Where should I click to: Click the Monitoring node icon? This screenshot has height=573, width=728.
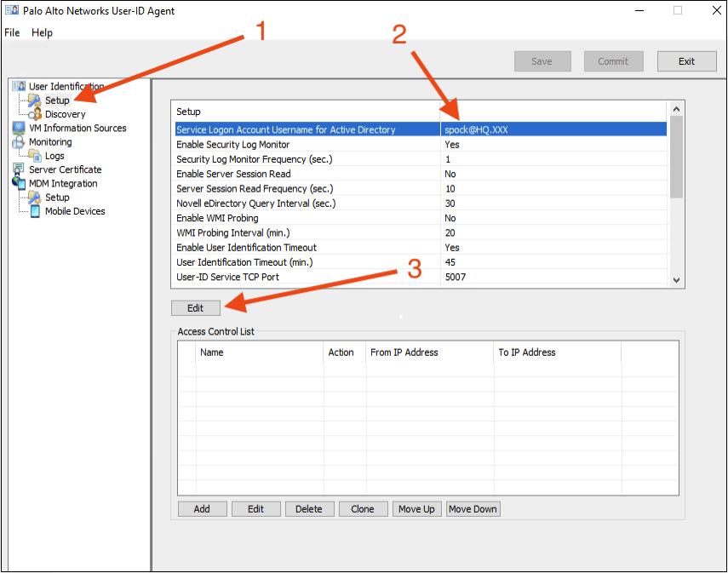click(x=19, y=142)
